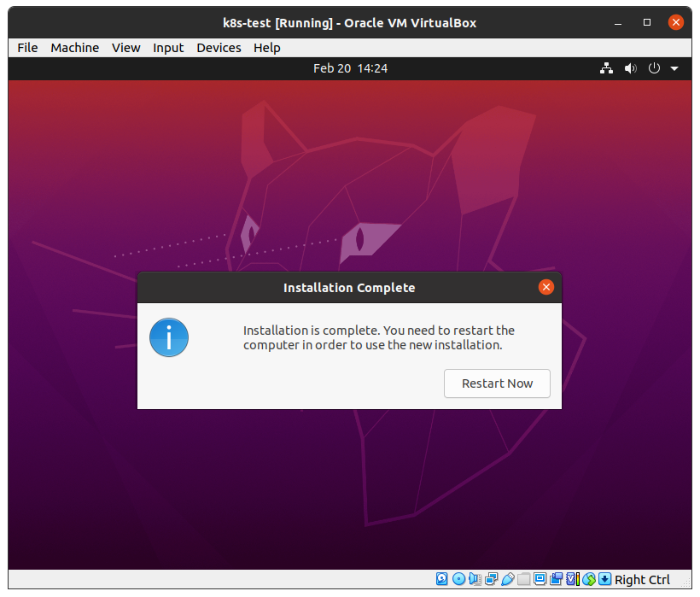The image size is (700, 597).
Task: Minimize the VirtualBox window
Action: pos(618,22)
